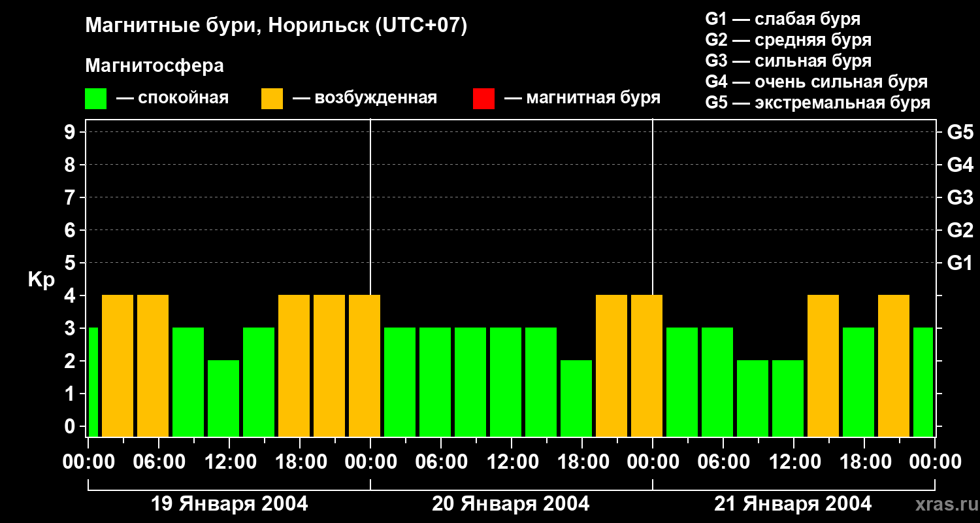The height and width of the screenshot is (523, 980).
Task: Click the orange bar straddling midnight 19–20 January
Action: click(365, 365)
